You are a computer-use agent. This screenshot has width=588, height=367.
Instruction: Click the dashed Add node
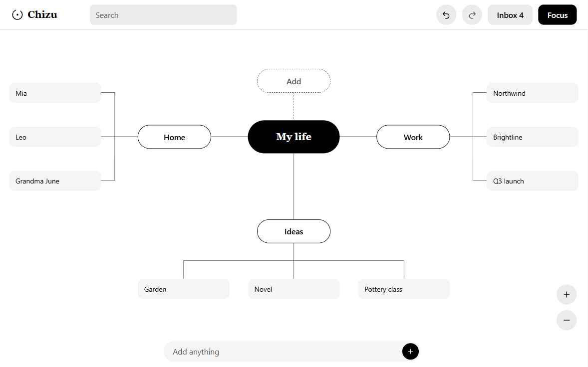tap(294, 81)
